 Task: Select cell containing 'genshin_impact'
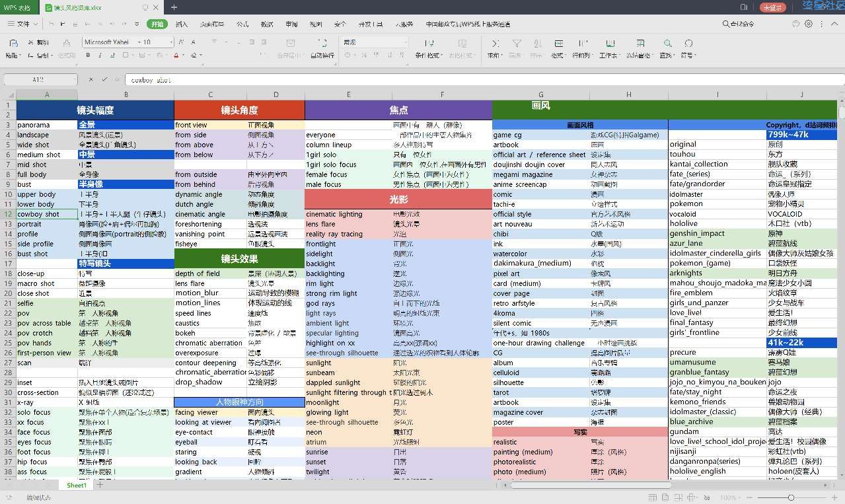[x=717, y=233]
